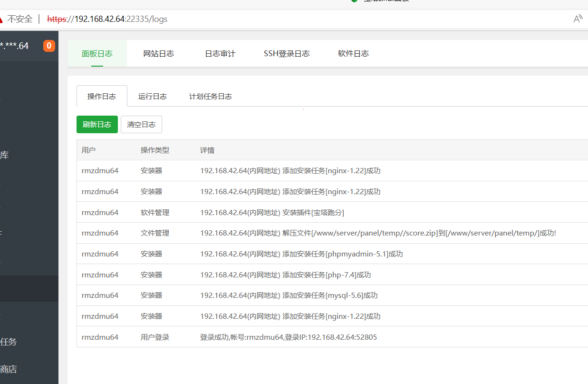Click rmzdmu64 in the 软件管理 row

coord(100,212)
